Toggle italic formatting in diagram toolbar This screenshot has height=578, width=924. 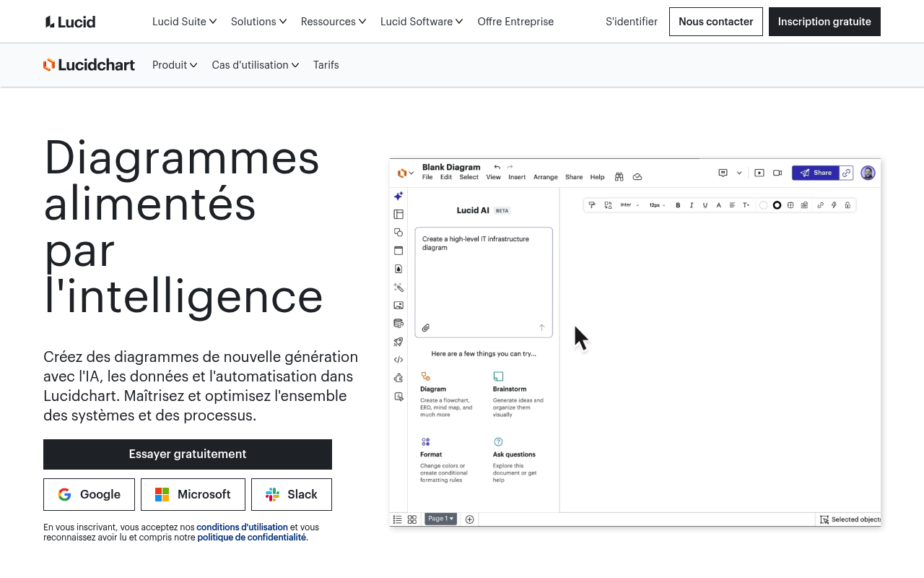click(x=692, y=205)
